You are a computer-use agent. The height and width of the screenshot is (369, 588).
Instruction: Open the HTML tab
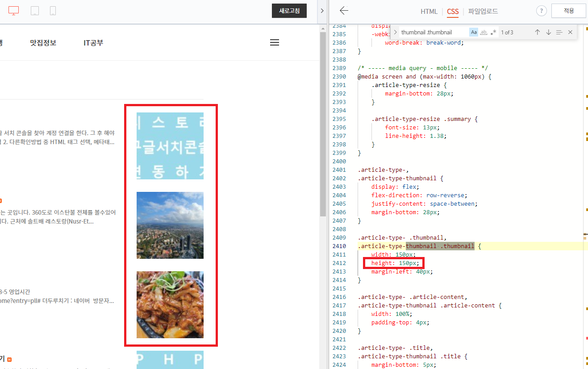tap(429, 12)
